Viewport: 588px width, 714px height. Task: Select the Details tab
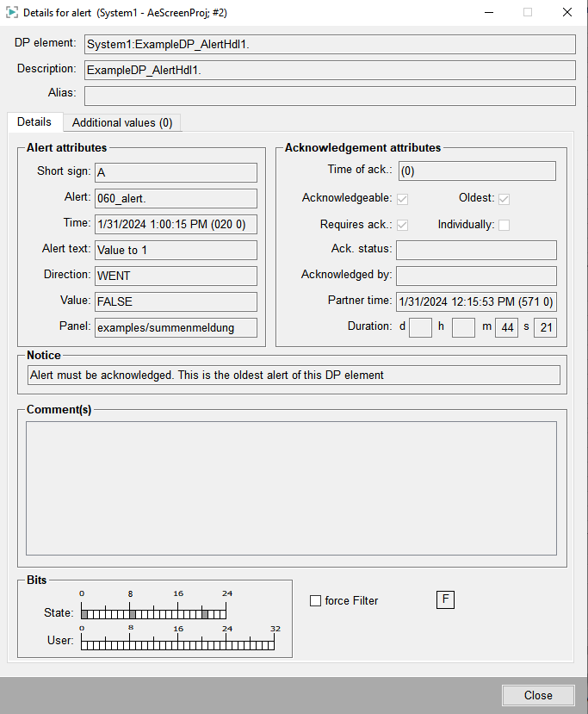34,122
